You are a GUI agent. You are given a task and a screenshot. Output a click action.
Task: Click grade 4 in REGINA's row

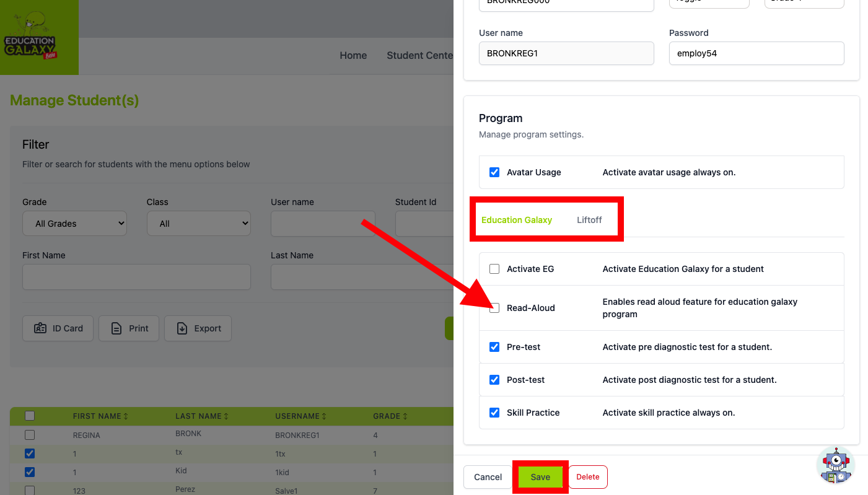pyautogui.click(x=375, y=436)
